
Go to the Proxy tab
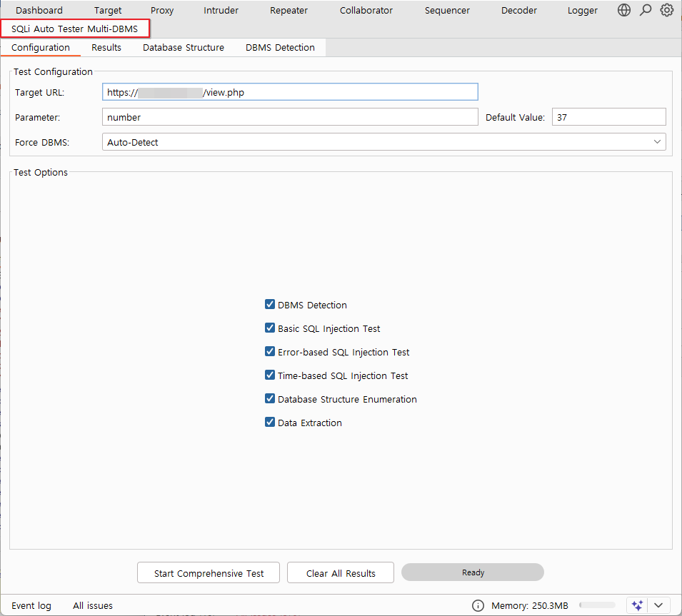pos(162,11)
